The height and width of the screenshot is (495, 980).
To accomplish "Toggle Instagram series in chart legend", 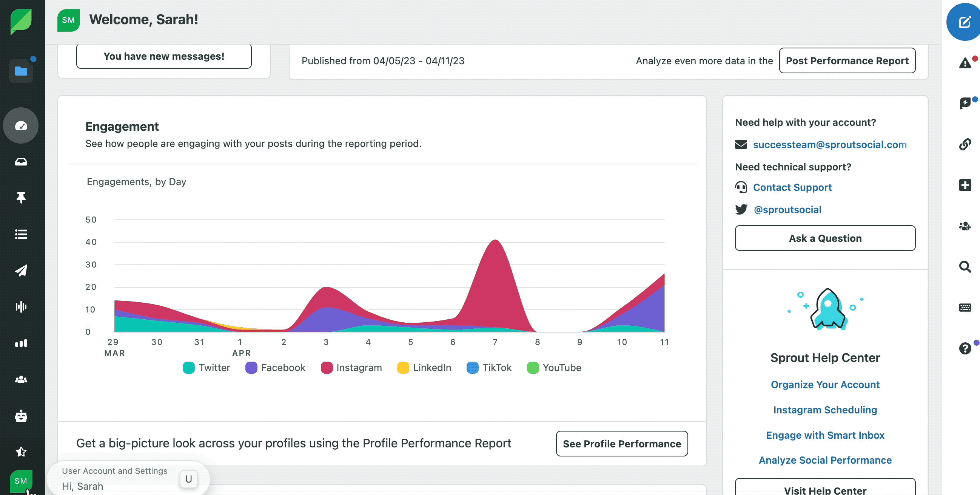I will click(x=351, y=368).
